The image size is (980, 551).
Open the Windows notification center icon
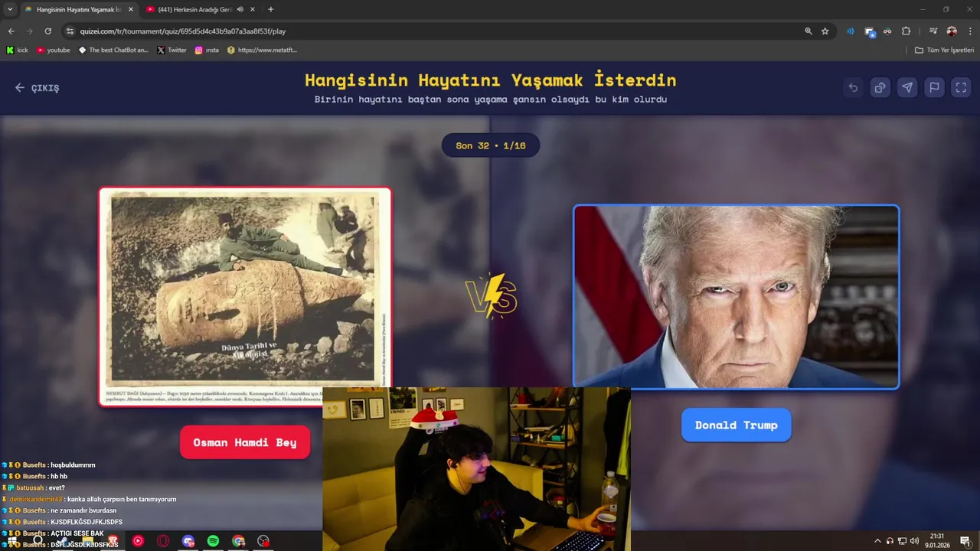[965, 541]
